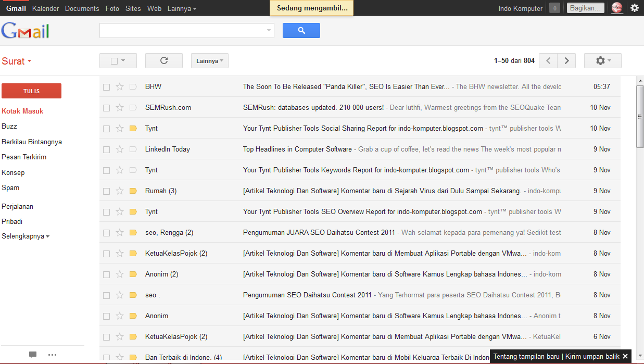This screenshot has height=364, width=644.
Task: Click the ellipsis icon near the chat bubble
Action: coord(52,355)
